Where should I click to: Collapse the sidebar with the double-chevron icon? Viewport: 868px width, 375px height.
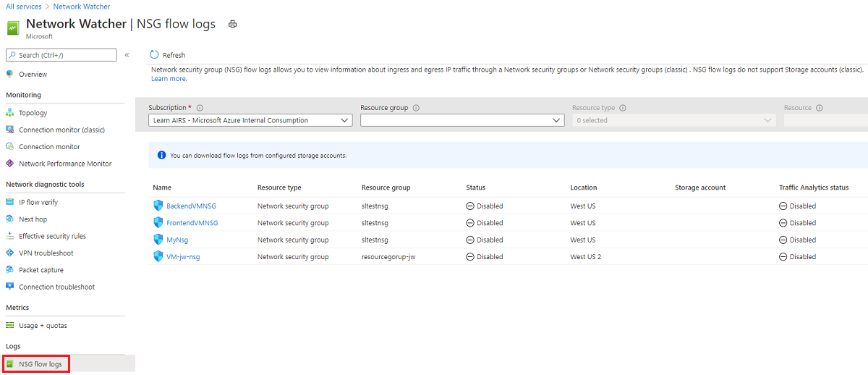(127, 55)
